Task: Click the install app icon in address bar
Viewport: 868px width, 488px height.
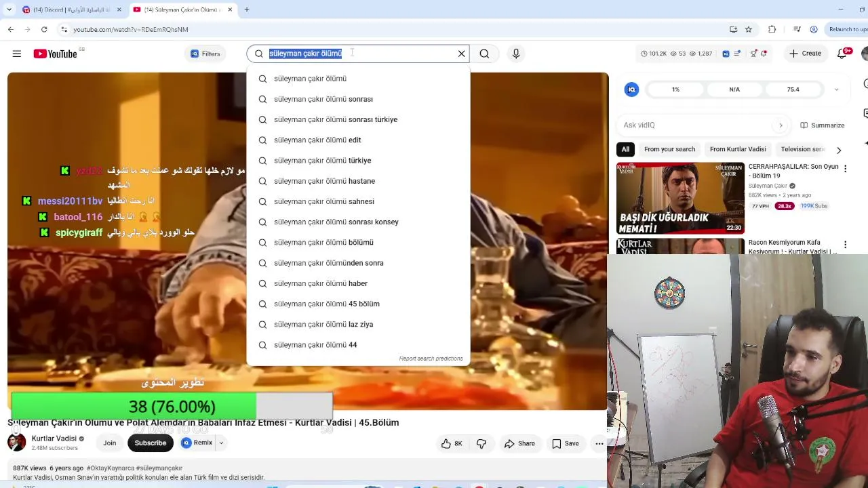Action: coord(733,29)
